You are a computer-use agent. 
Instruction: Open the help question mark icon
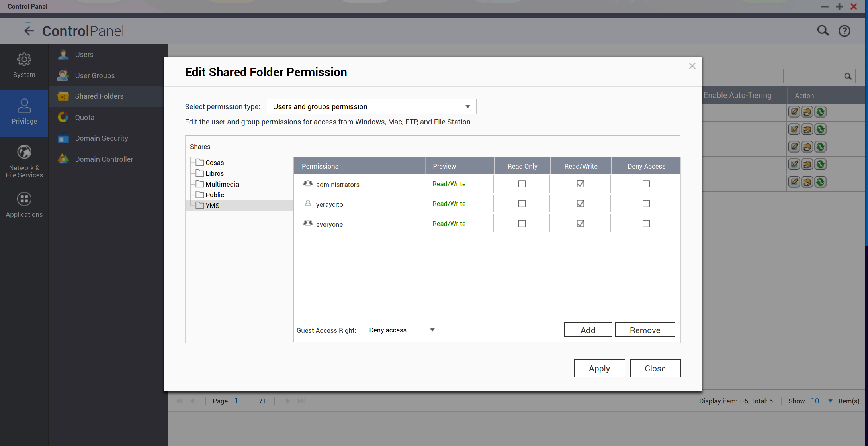[x=844, y=31]
